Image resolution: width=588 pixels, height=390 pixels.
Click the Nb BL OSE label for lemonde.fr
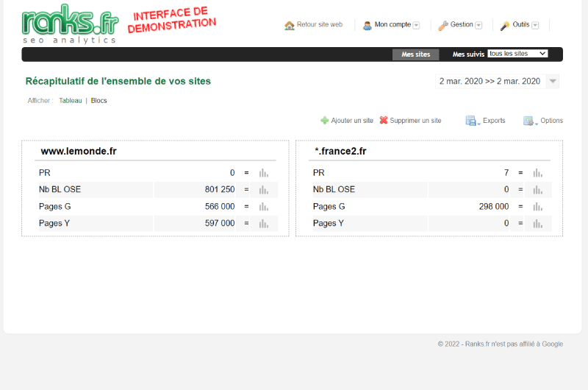click(x=60, y=190)
